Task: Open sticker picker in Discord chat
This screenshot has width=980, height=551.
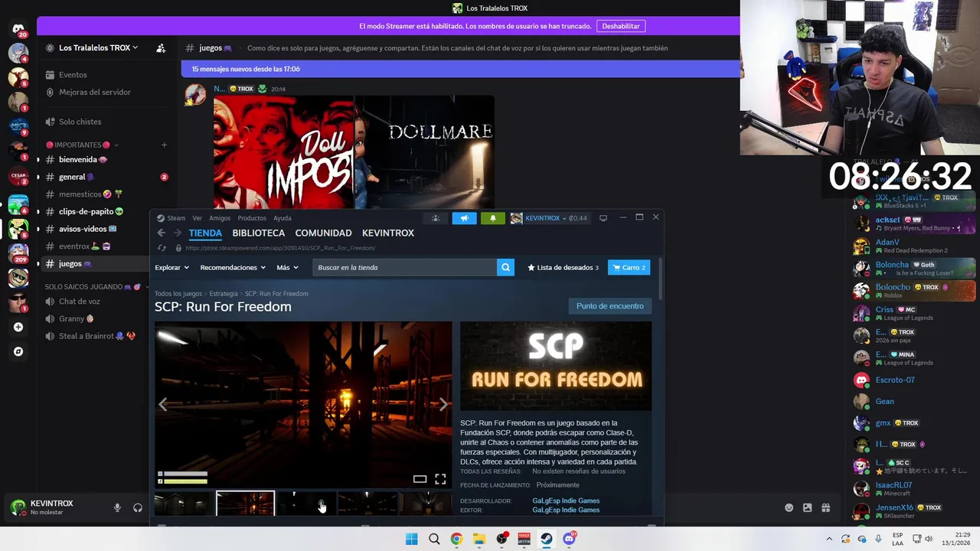Action: (x=807, y=507)
